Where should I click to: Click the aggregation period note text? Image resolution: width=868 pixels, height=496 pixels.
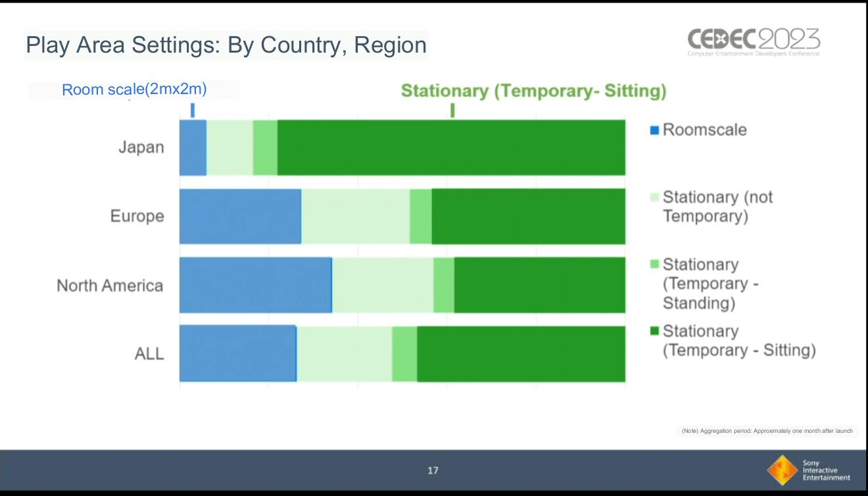tap(767, 431)
